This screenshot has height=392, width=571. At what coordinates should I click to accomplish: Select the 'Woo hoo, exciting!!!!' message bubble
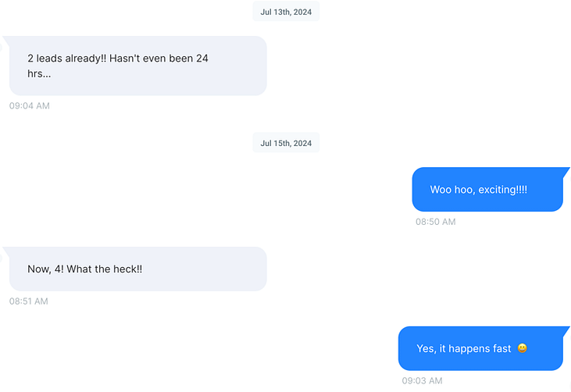coord(487,189)
